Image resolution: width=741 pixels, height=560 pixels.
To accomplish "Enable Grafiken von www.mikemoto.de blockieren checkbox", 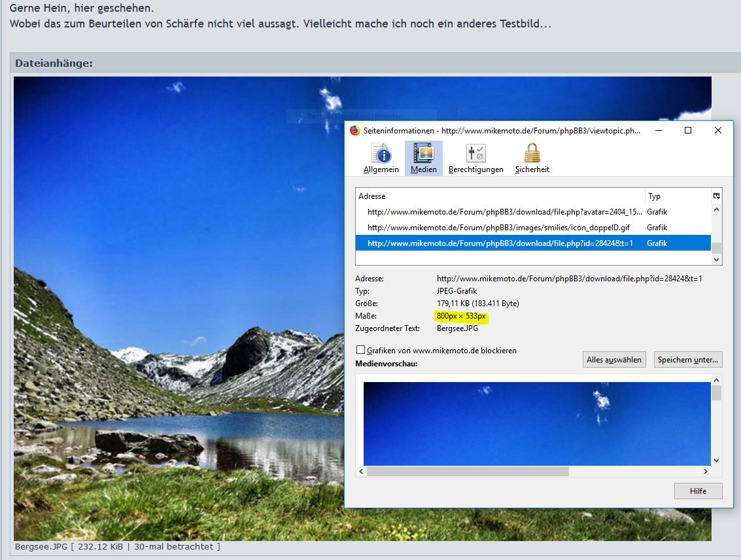I will point(360,350).
